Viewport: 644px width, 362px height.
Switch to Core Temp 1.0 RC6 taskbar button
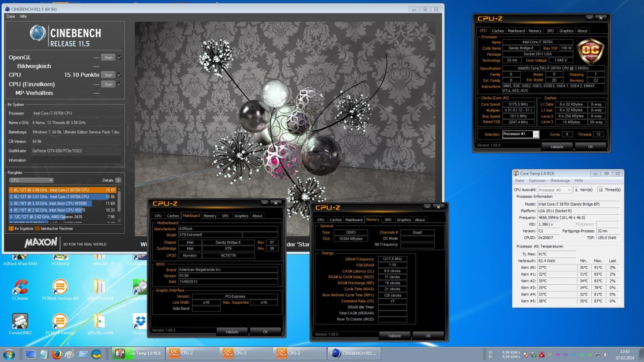(138, 353)
